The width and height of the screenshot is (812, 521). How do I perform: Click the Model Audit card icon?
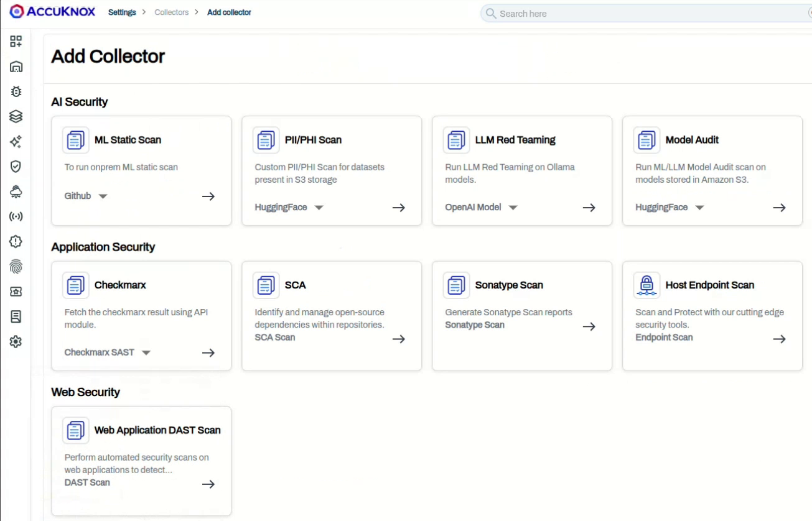(647, 140)
